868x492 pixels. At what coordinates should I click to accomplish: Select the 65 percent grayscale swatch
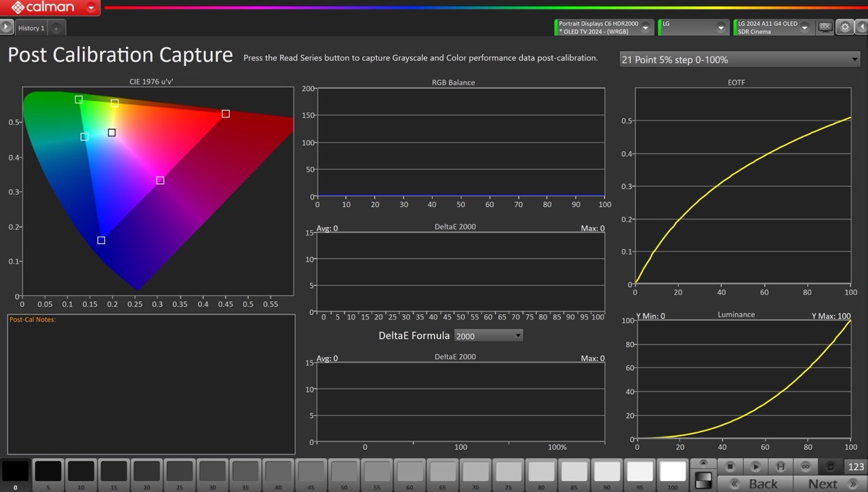(x=442, y=474)
